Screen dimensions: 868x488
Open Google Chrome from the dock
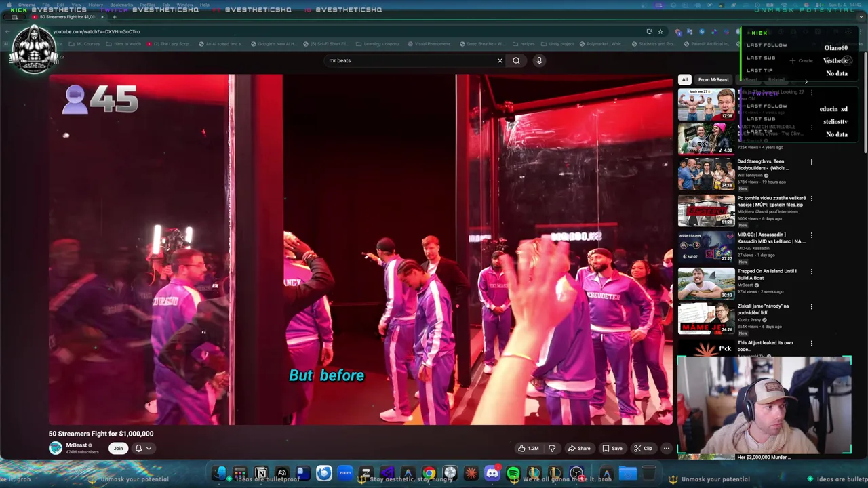(x=429, y=473)
